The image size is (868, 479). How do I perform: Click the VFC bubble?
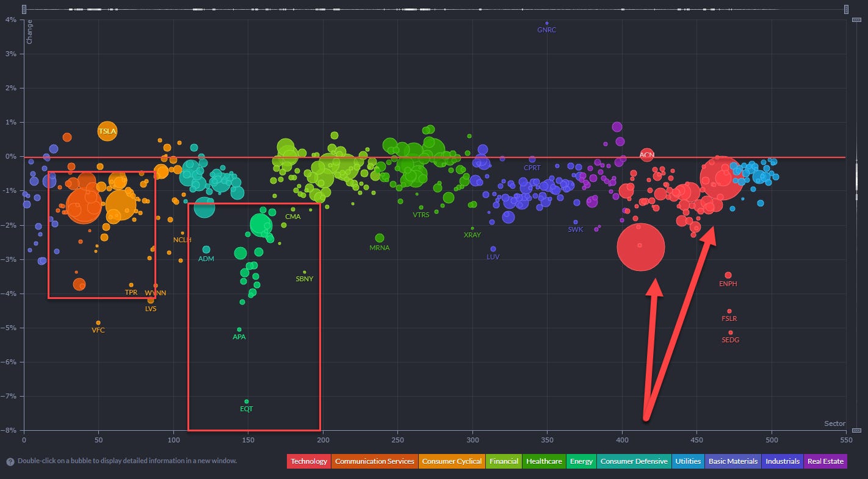[98, 323]
